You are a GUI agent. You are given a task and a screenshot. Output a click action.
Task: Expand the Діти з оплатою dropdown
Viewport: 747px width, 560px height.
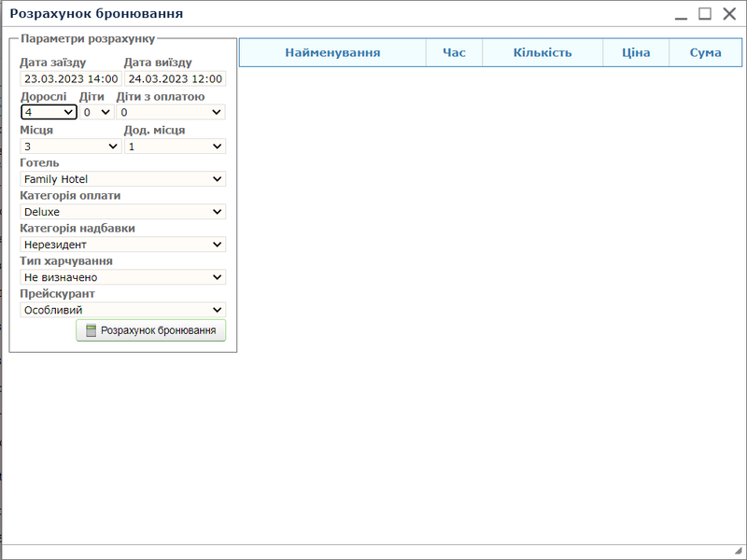click(x=171, y=112)
